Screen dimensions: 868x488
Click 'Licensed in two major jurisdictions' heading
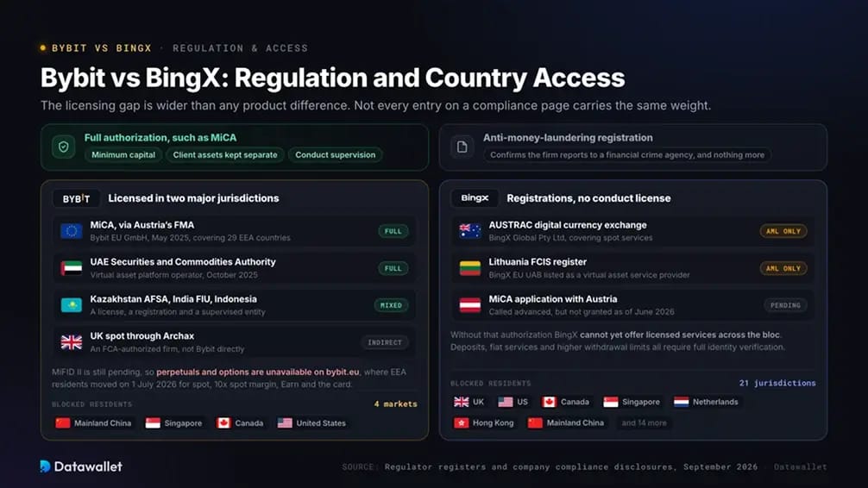tap(194, 198)
